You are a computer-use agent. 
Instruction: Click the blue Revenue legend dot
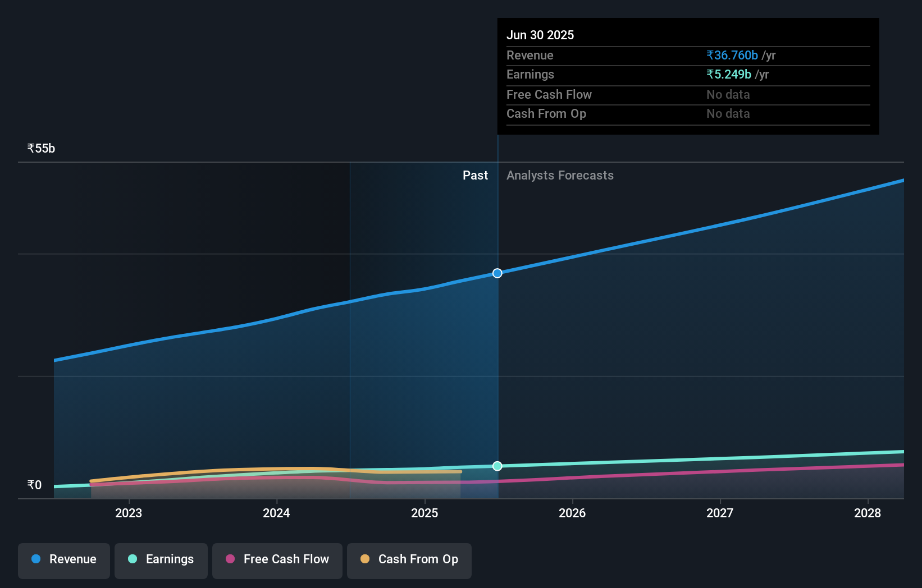click(35, 559)
